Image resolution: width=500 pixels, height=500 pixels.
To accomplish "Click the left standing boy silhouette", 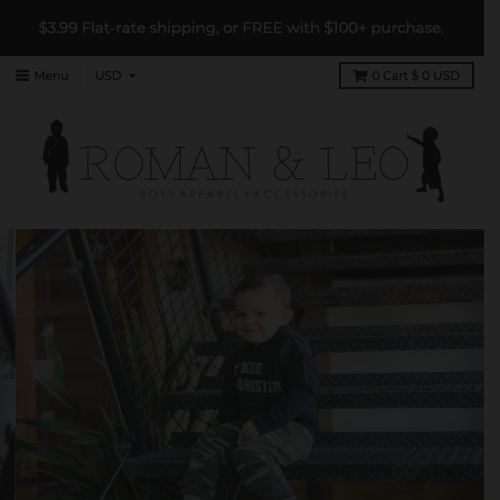I will pyautogui.click(x=56, y=156).
